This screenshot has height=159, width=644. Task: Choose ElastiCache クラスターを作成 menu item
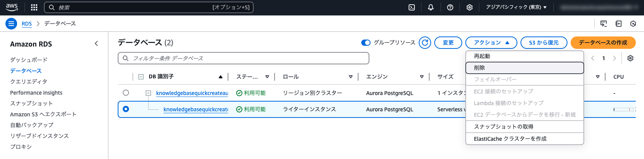[x=525, y=139]
